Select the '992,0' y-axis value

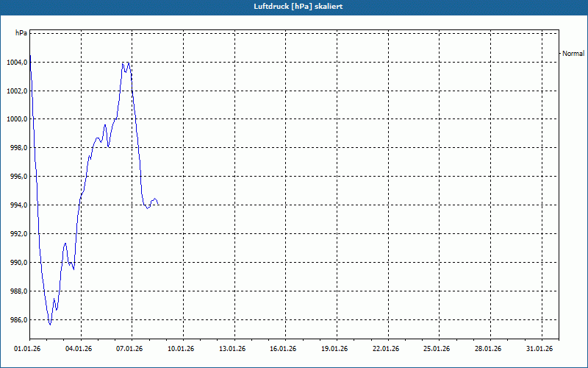coord(18,234)
